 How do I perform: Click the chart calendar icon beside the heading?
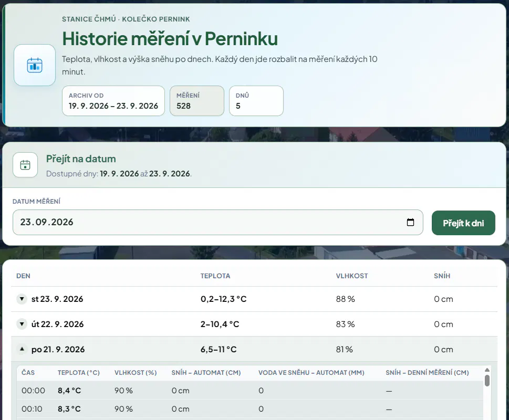[x=35, y=65]
